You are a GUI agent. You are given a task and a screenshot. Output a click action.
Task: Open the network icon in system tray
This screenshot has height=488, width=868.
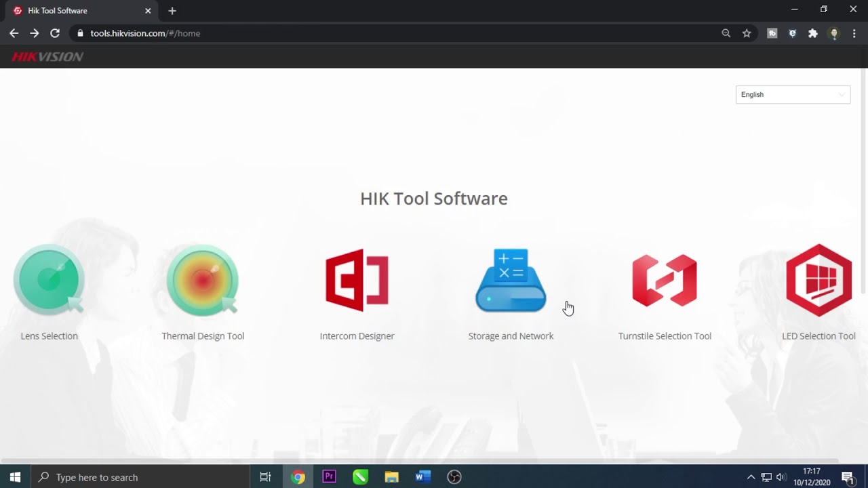pos(766,477)
